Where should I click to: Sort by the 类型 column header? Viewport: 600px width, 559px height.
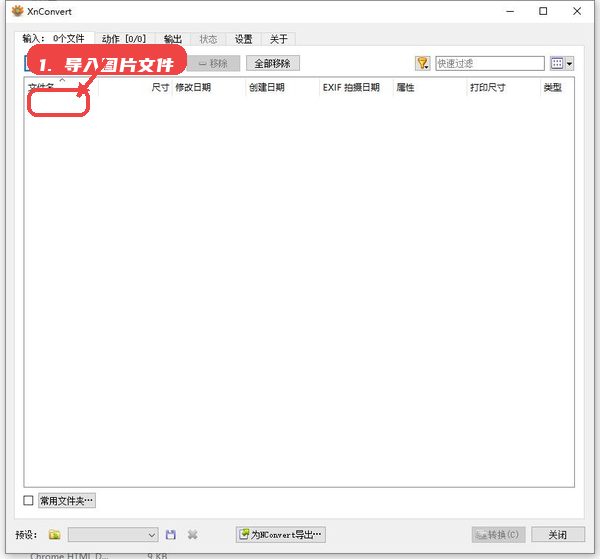(x=557, y=88)
